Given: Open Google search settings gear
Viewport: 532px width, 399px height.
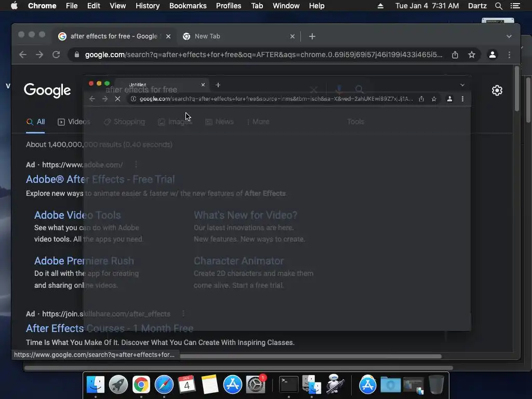Looking at the screenshot, I should pos(497,90).
